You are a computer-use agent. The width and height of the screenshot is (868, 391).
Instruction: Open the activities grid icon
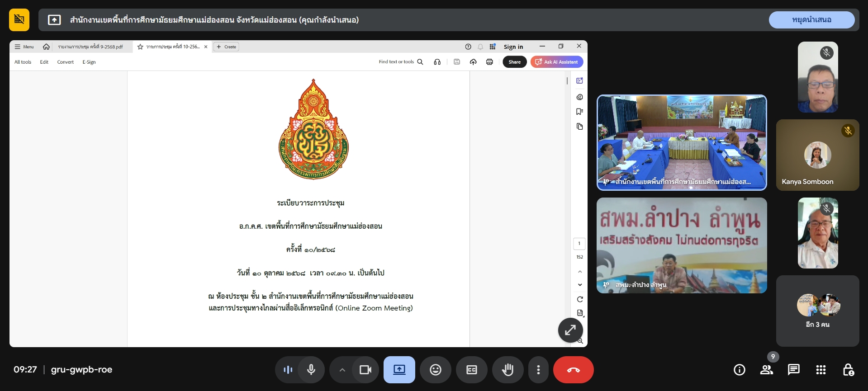coord(821,370)
